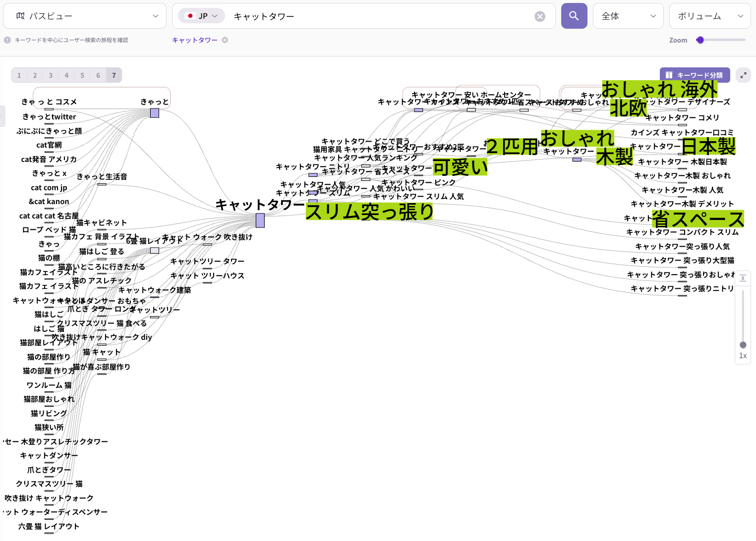Click the Zoom slider track
This screenshot has height=541, width=756.
[724, 40]
